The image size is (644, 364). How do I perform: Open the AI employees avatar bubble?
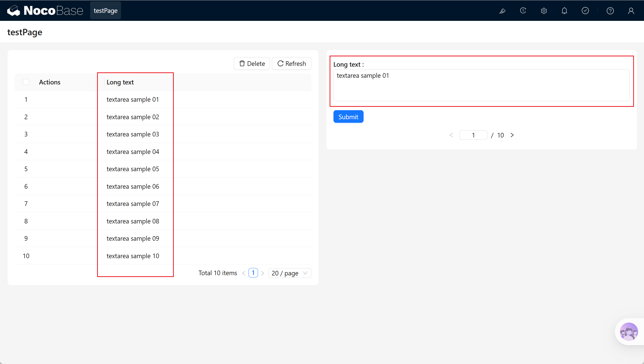coord(629,332)
